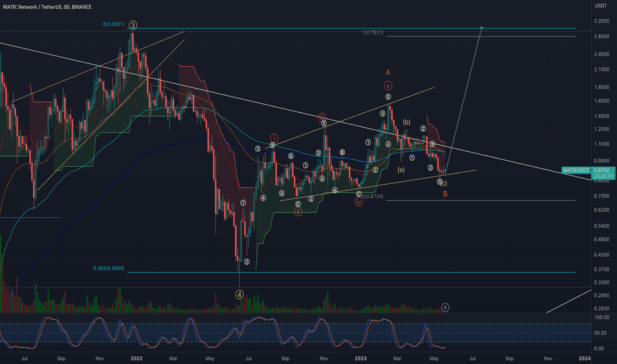Select the orange wave B label
617x364 pixels.
point(445,194)
